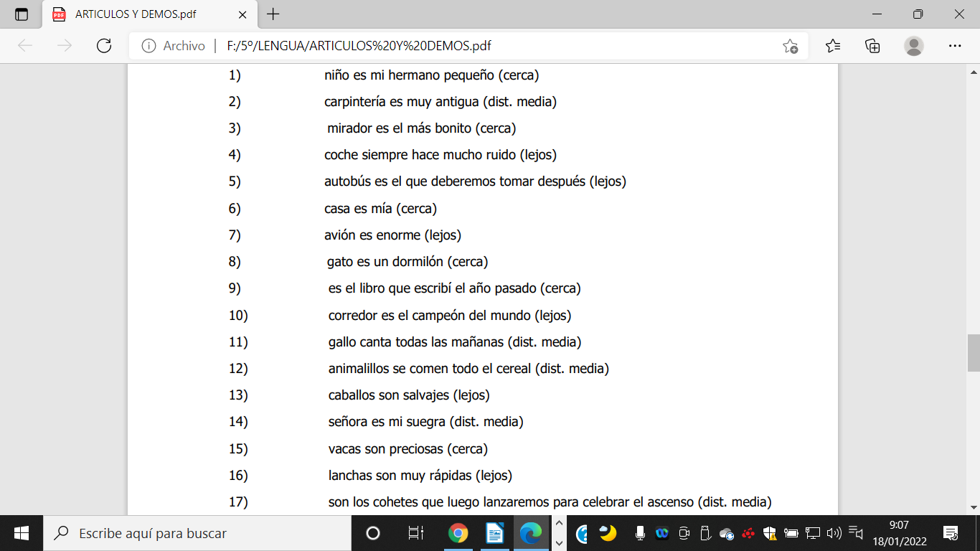This screenshot has height=551, width=980.
Task: Click Safely Remove Hardware USB icon
Action: click(x=705, y=533)
